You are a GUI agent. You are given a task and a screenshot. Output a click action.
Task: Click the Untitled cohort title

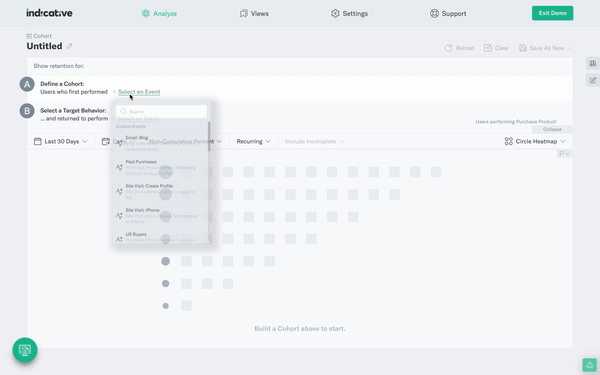tap(44, 46)
